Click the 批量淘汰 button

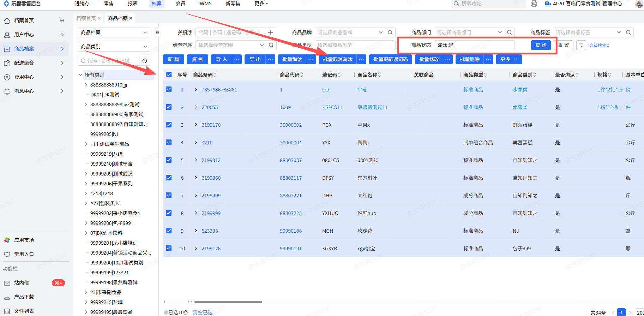coord(292,59)
